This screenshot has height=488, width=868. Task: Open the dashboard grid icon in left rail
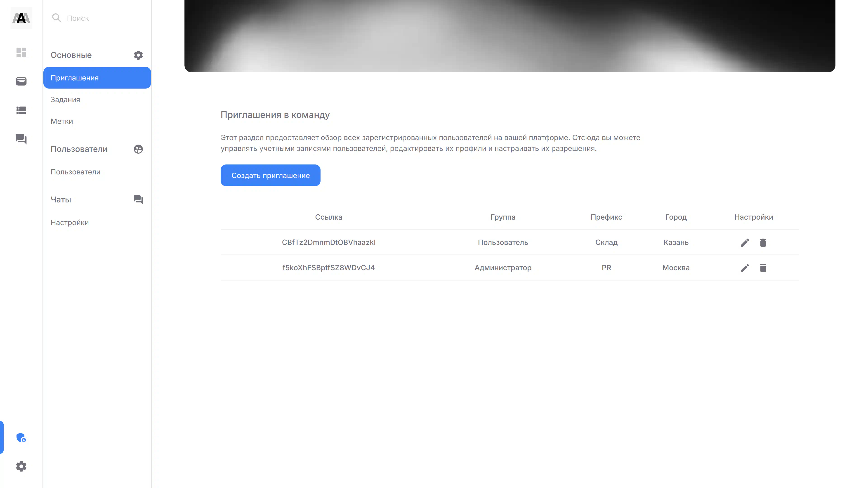point(21,52)
